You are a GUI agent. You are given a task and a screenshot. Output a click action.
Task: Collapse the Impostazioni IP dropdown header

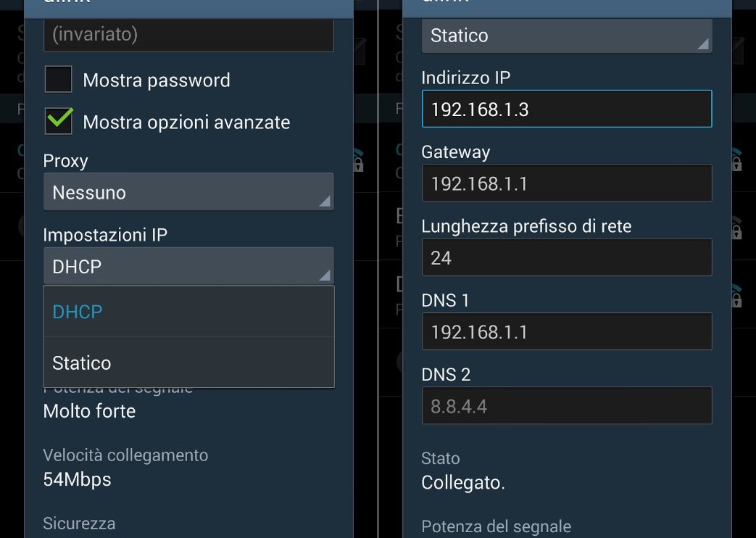pos(188,267)
